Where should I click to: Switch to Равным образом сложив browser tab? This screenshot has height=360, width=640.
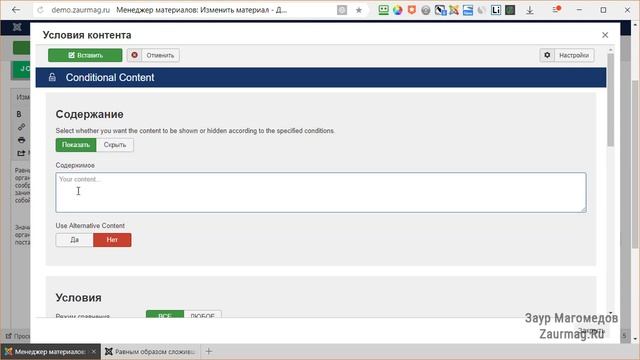[x=150, y=351]
